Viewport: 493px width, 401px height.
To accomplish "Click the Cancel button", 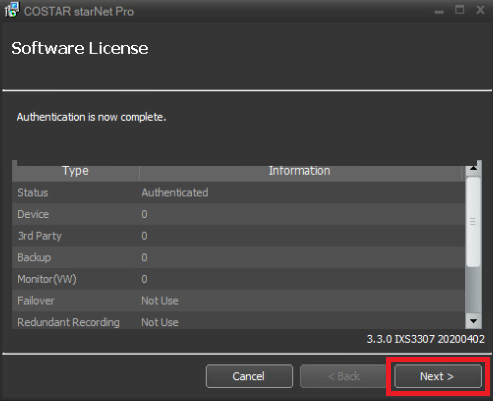I will (249, 376).
